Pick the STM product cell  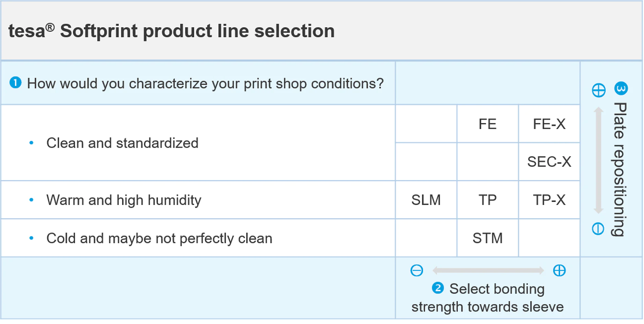click(x=487, y=238)
